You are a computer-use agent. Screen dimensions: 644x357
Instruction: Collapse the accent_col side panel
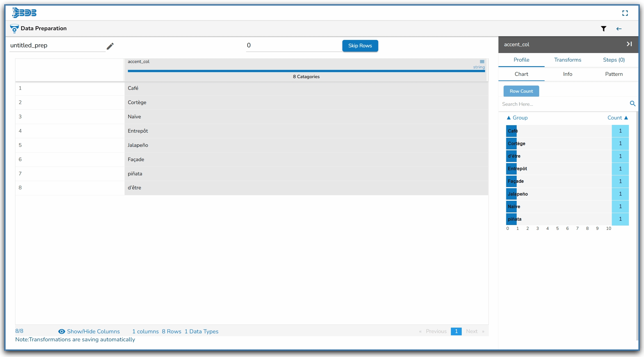pos(629,44)
